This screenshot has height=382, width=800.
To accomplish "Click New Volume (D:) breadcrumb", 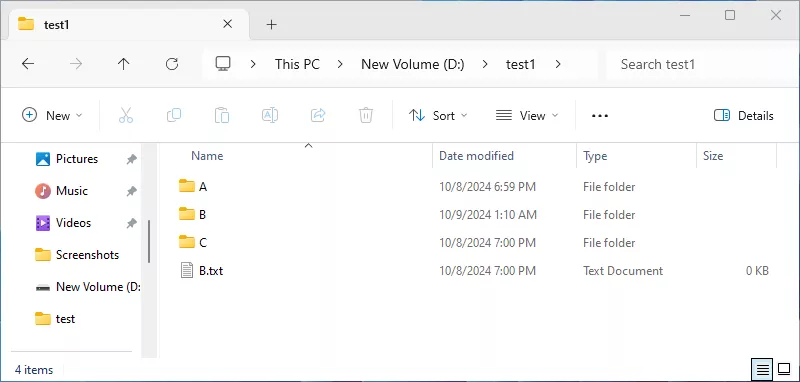I will click(x=413, y=64).
